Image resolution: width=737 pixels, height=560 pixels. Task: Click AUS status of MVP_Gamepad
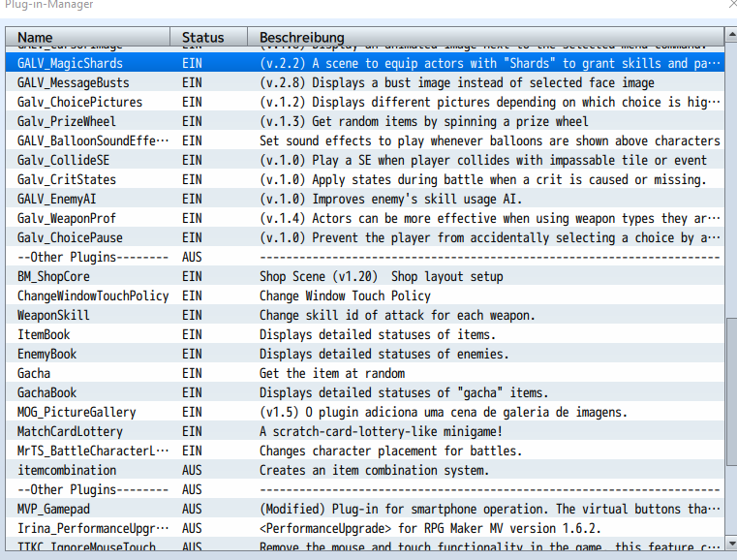pyautogui.click(x=193, y=509)
